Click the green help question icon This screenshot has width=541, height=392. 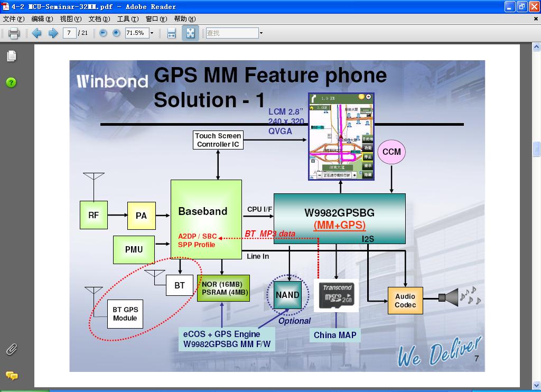coord(11,82)
